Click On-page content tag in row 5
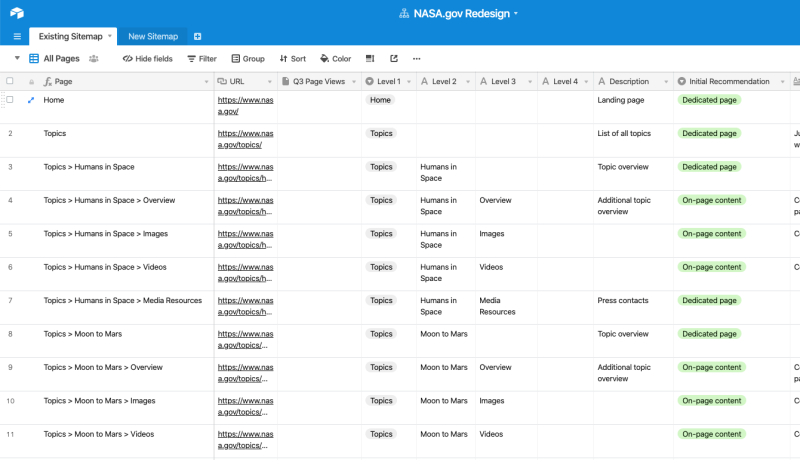Image resolution: width=800 pixels, height=460 pixels. (712, 234)
